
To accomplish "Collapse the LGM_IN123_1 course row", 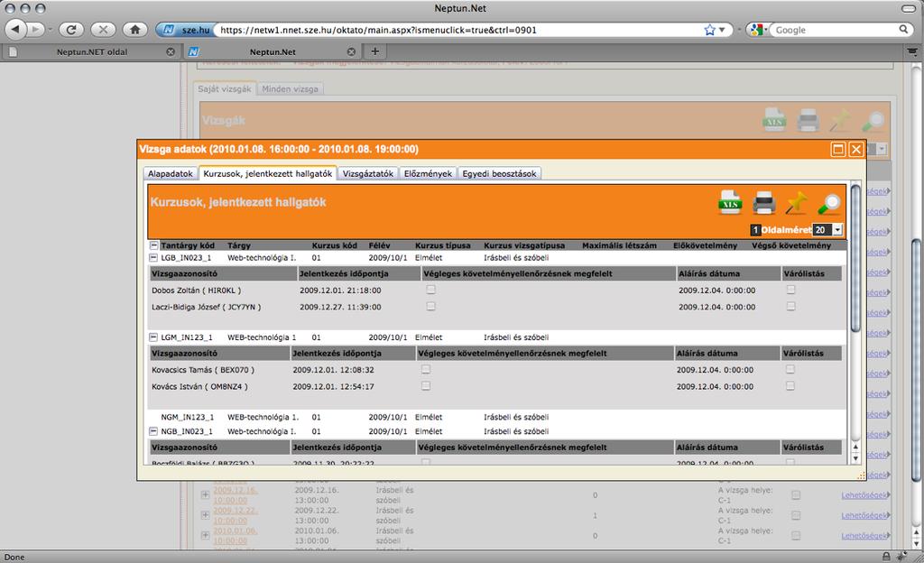I will pos(153,337).
